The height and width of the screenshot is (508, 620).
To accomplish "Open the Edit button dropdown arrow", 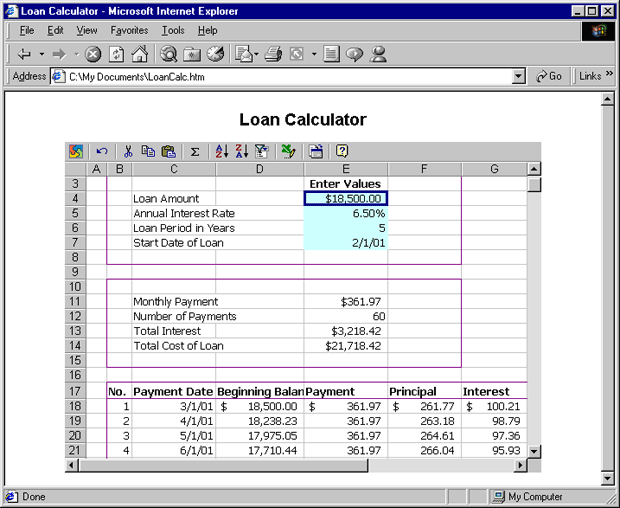I will (x=314, y=54).
